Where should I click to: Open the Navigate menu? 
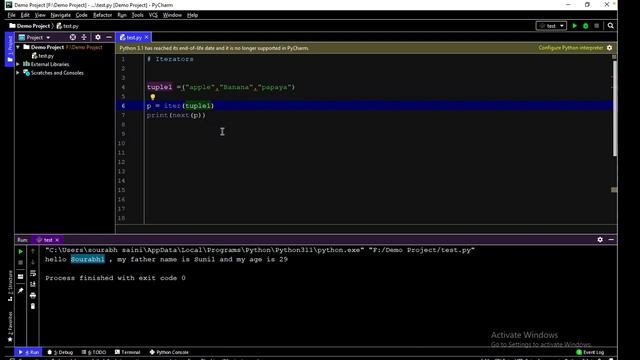click(60, 15)
